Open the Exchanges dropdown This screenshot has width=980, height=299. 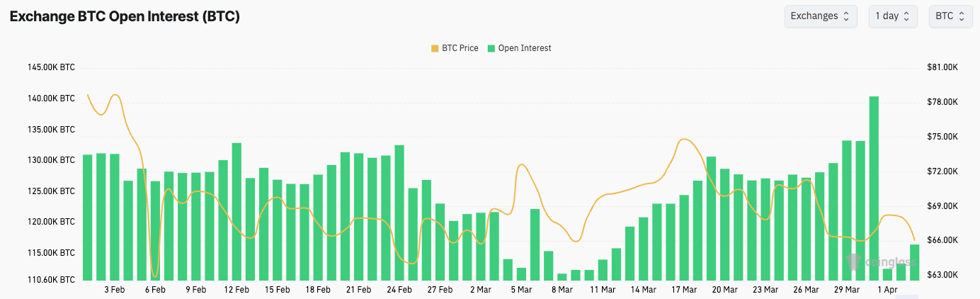click(x=820, y=16)
